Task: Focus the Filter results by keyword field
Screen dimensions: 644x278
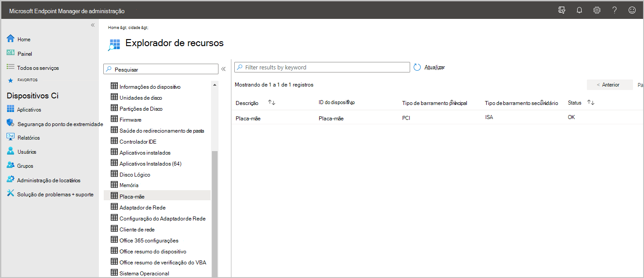Action: [x=322, y=67]
